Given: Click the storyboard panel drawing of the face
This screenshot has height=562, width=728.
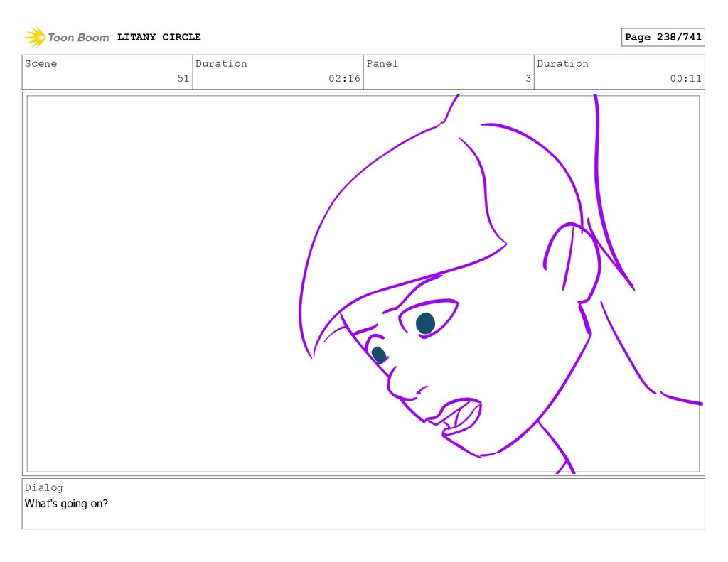Looking at the screenshot, I should tap(363, 283).
